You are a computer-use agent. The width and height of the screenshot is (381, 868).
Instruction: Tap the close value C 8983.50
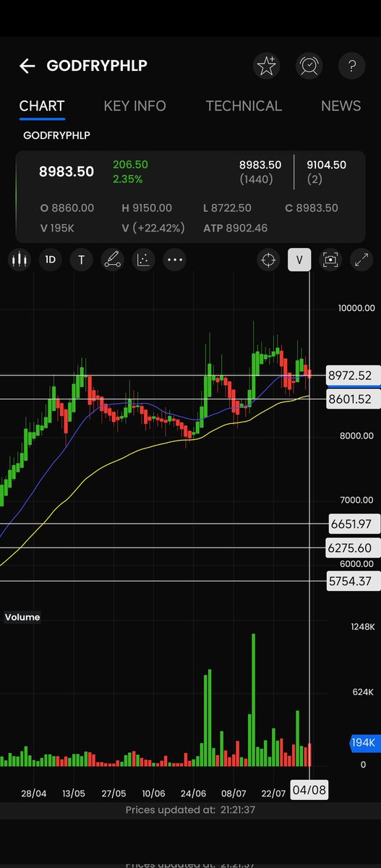tap(312, 208)
